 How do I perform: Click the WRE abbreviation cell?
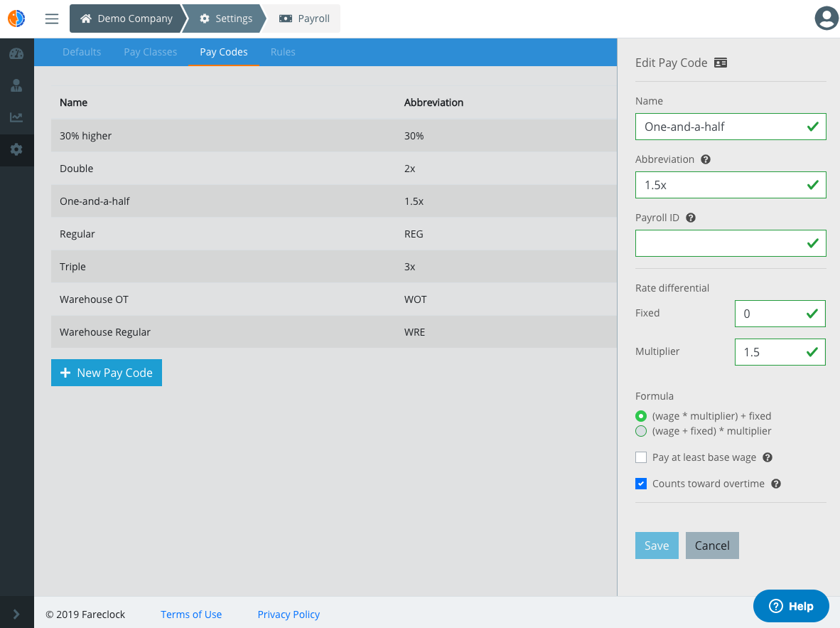pos(414,332)
